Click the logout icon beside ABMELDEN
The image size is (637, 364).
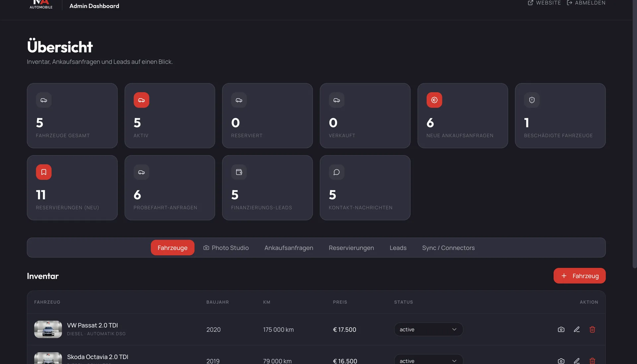tap(569, 3)
